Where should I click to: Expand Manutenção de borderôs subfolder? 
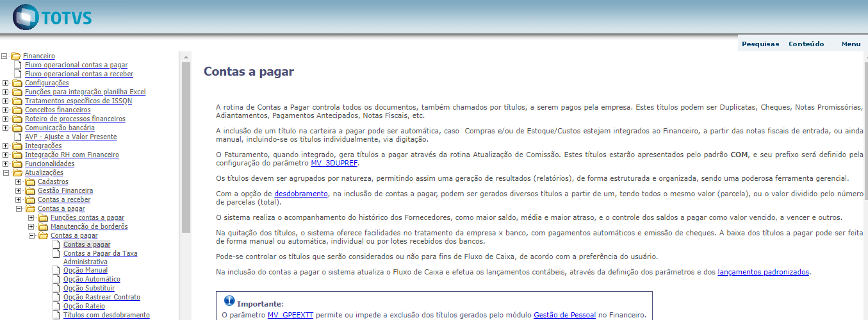coord(31,226)
